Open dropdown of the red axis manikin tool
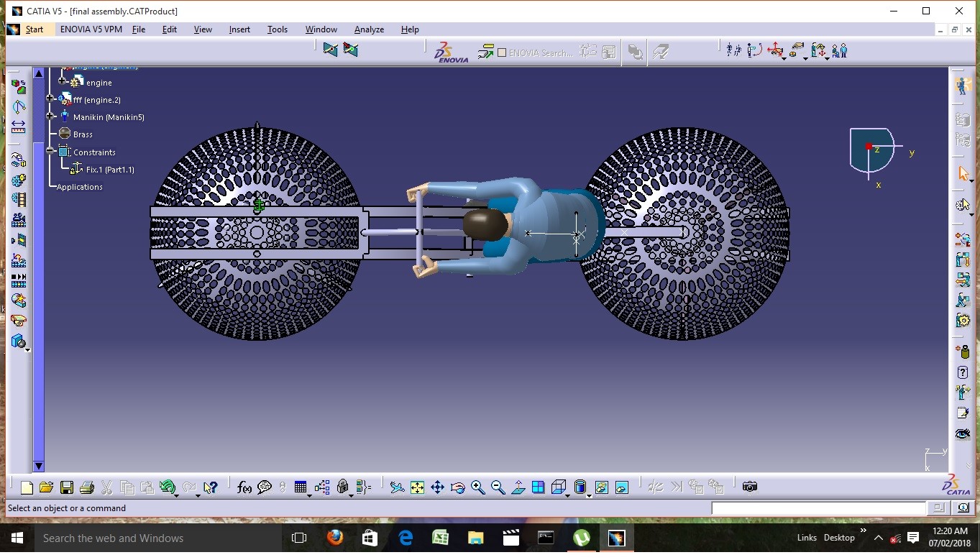The width and height of the screenshot is (980, 560). coord(784,58)
